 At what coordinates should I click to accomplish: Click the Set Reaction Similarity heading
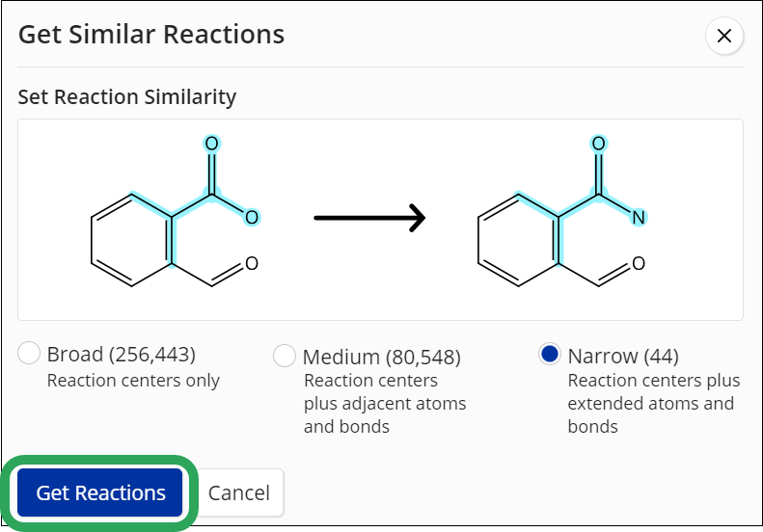pos(127,96)
